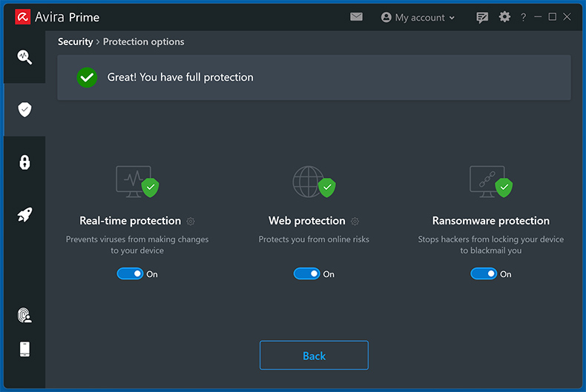Expand the My account dropdown
586x392 pixels.
click(418, 18)
